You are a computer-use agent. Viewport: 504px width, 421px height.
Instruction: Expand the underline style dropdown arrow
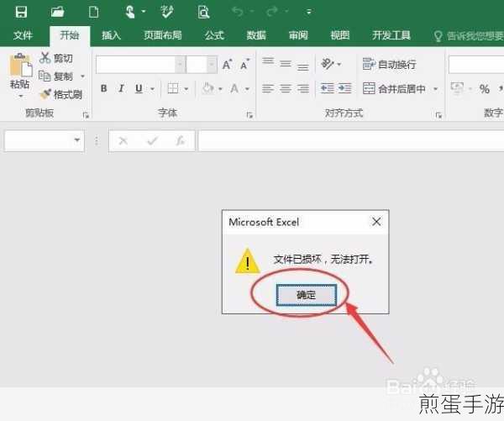pos(153,89)
